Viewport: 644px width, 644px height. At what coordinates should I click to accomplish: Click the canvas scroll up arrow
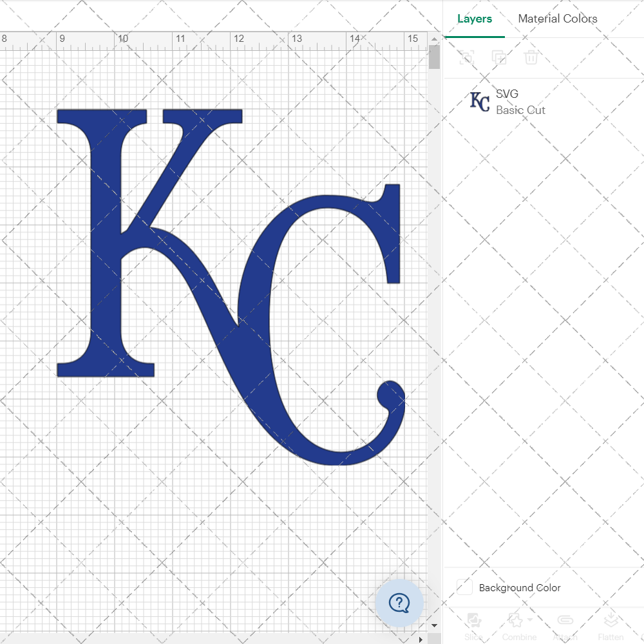click(434, 39)
